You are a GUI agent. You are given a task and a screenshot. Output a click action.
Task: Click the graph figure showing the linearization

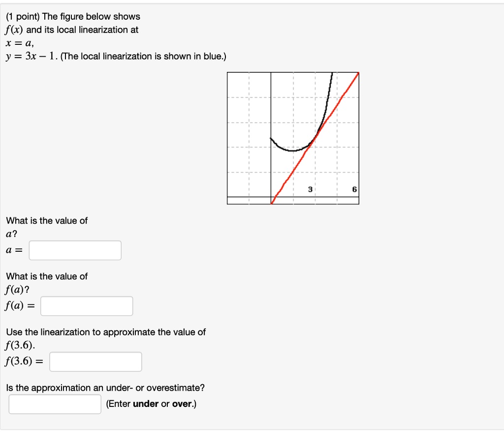293,138
